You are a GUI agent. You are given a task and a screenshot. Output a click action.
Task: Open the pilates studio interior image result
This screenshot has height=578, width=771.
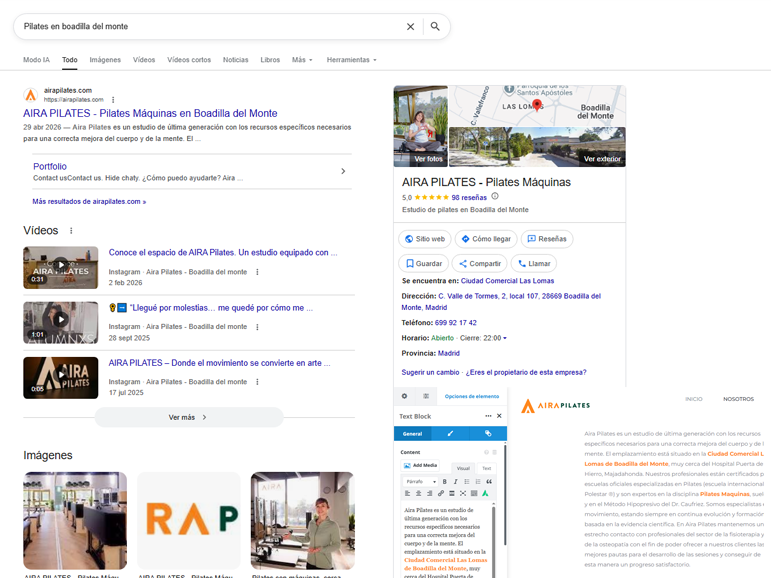click(x=75, y=520)
